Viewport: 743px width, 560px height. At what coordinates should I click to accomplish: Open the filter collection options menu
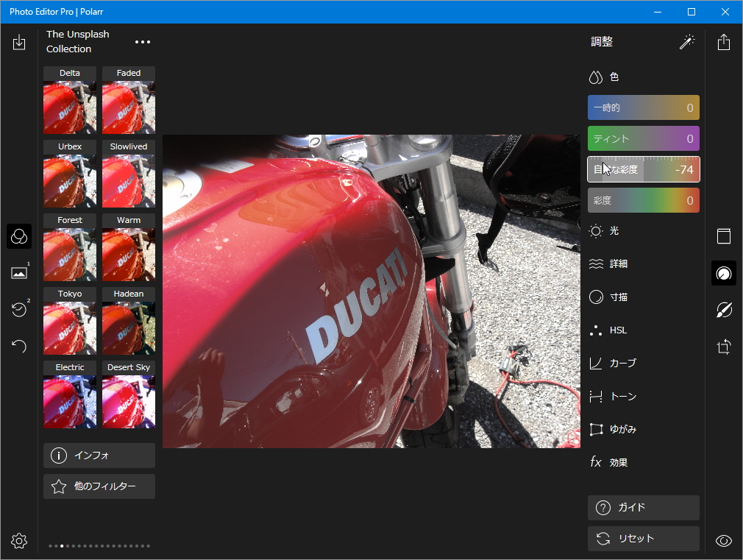coord(143,42)
